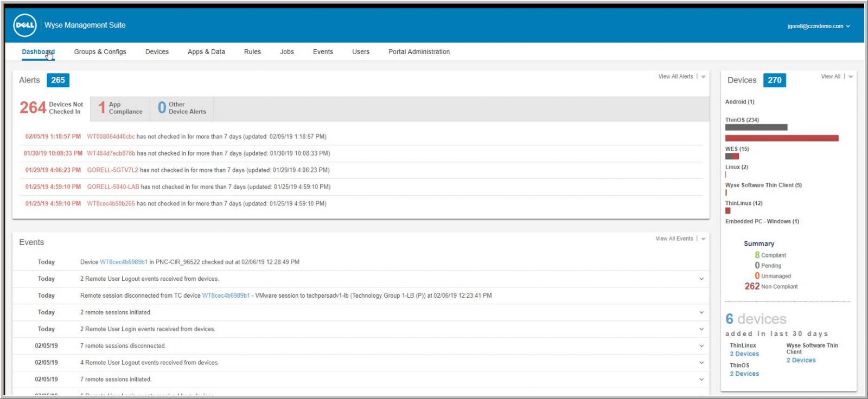Open WT8cec4b6989b1 link in remote session disconnected event
The image size is (868, 399).
coord(226,295)
